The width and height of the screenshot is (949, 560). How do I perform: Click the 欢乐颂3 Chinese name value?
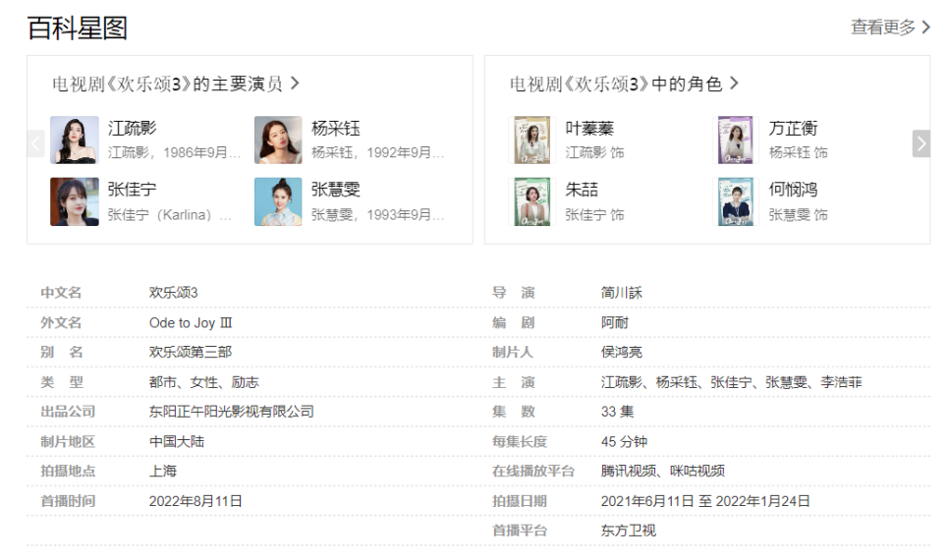click(x=173, y=293)
